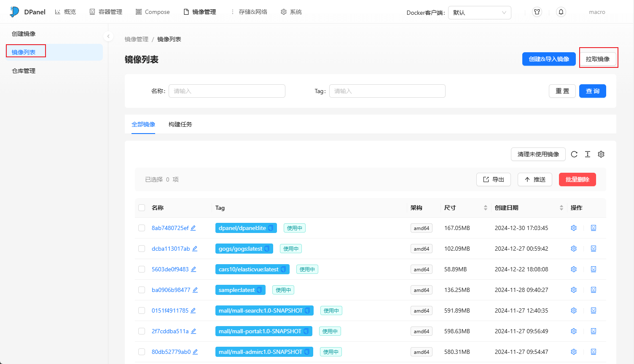634x364 pixels.
Task: Click edit pencil icon next to 8ab7480725ef
Action: pyautogui.click(x=193, y=228)
